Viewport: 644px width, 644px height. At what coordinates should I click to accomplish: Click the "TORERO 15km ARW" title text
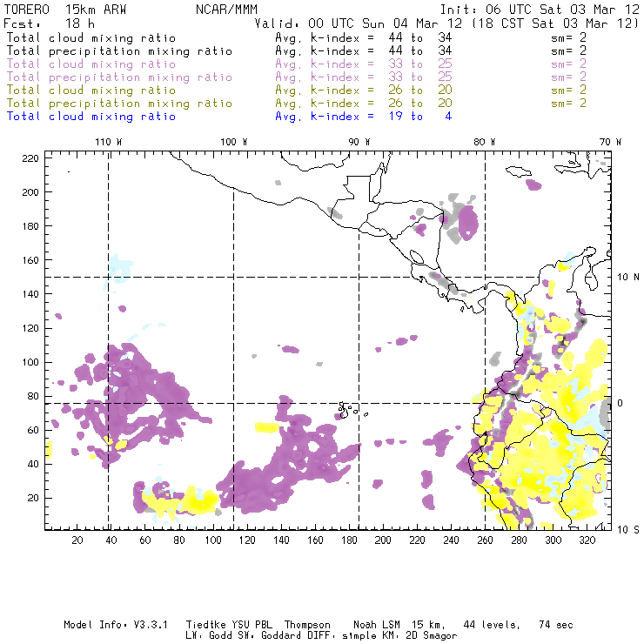pyautogui.click(x=65, y=10)
